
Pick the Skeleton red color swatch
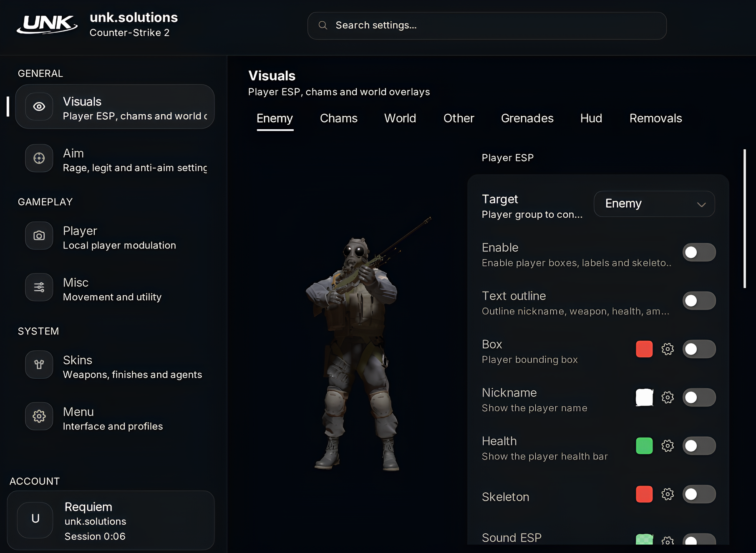pyautogui.click(x=644, y=494)
